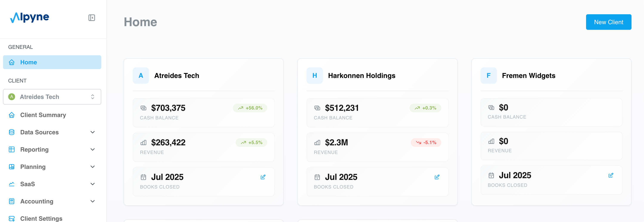Go to Home in sidebar
The width and height of the screenshot is (644, 222).
coord(52,62)
